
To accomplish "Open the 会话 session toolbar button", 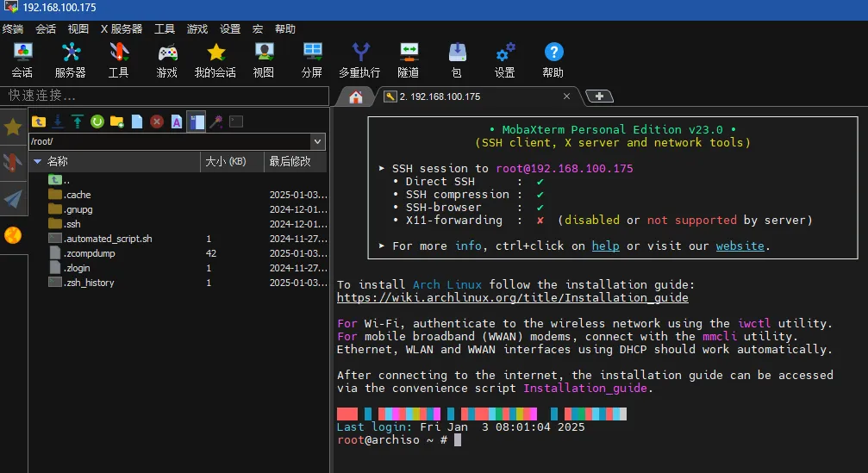I will [22, 59].
